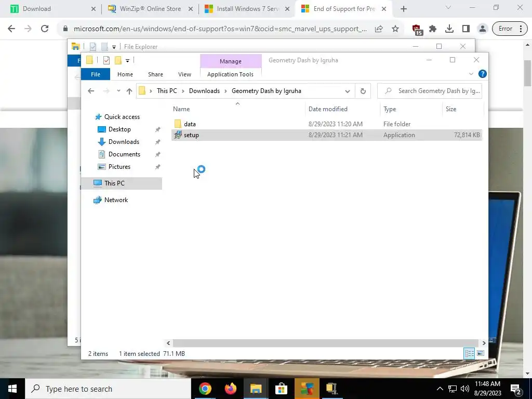Unpin Pictures using its pin icon
Viewport: 532px width, 399px height.
[x=157, y=167]
